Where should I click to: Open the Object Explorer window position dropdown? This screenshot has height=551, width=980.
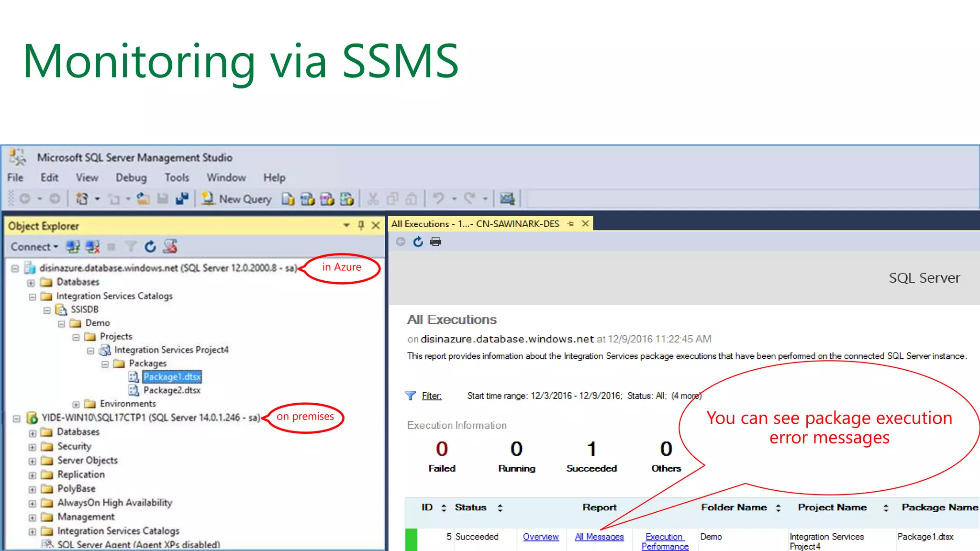click(346, 225)
